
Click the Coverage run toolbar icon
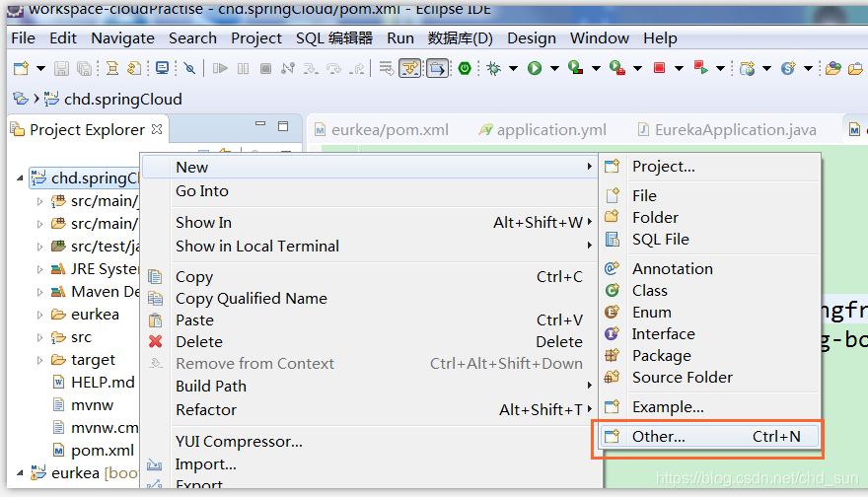click(x=576, y=68)
